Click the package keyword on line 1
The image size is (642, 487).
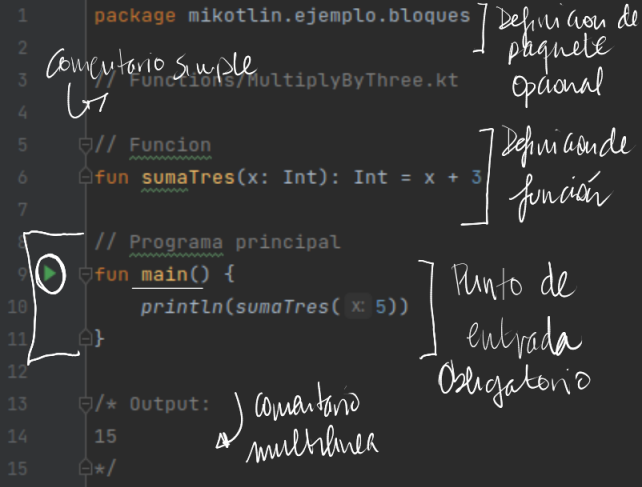[x=135, y=16]
